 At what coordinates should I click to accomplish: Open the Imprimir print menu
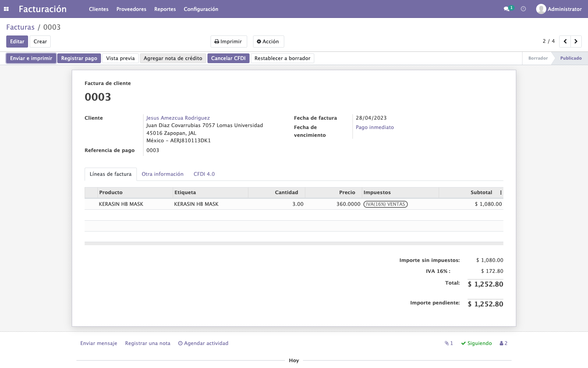click(228, 42)
